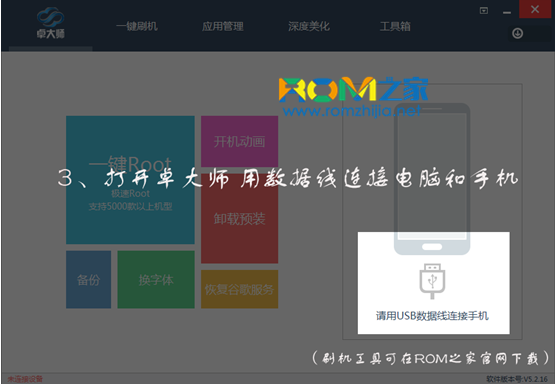Select the 工具箱 tab
This screenshot has width=555, height=384.
[395, 26]
